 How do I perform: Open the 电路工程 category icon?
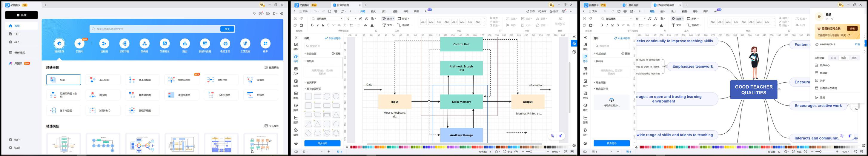[225, 44]
